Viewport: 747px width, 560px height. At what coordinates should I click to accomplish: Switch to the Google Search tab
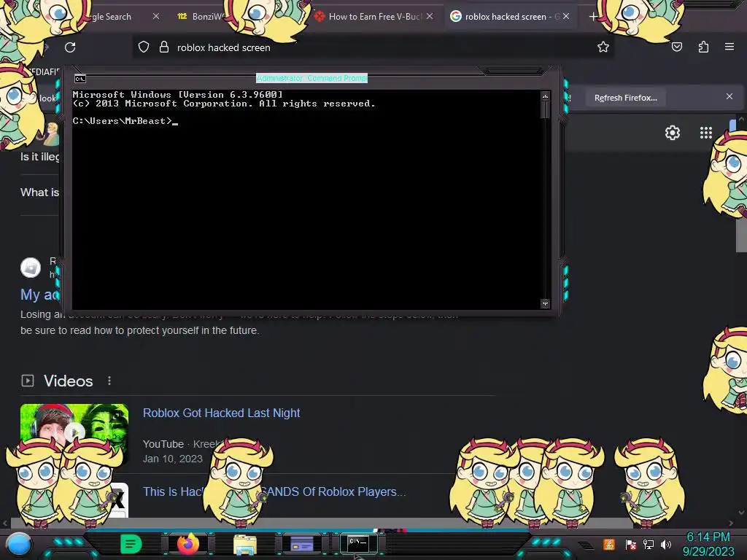(x=110, y=16)
